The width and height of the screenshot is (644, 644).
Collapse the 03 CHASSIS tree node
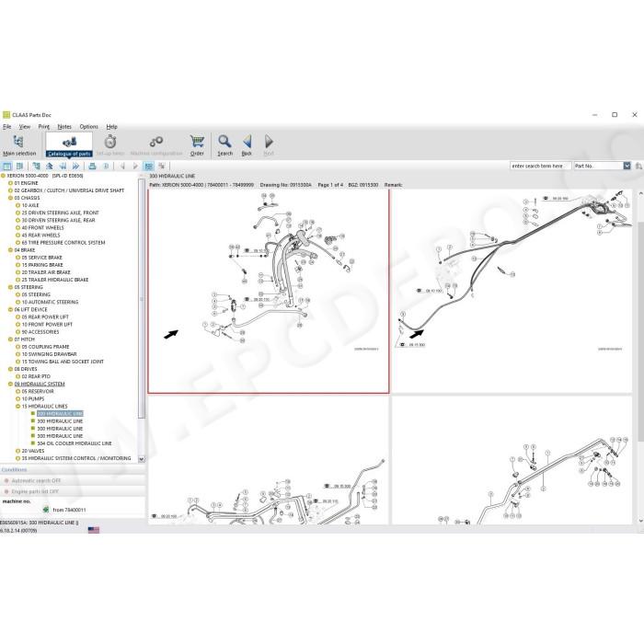(x=11, y=198)
